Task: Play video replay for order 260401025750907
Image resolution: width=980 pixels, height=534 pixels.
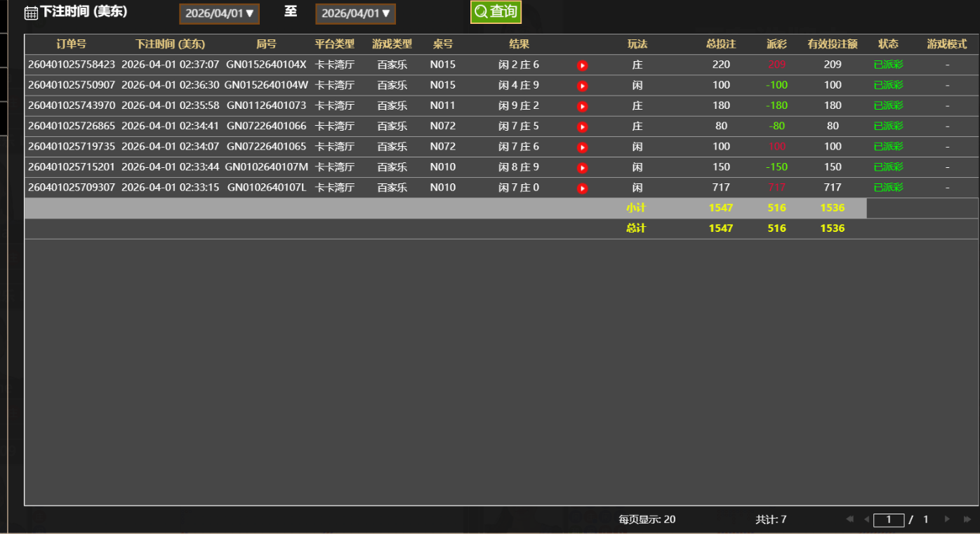Action: click(582, 86)
